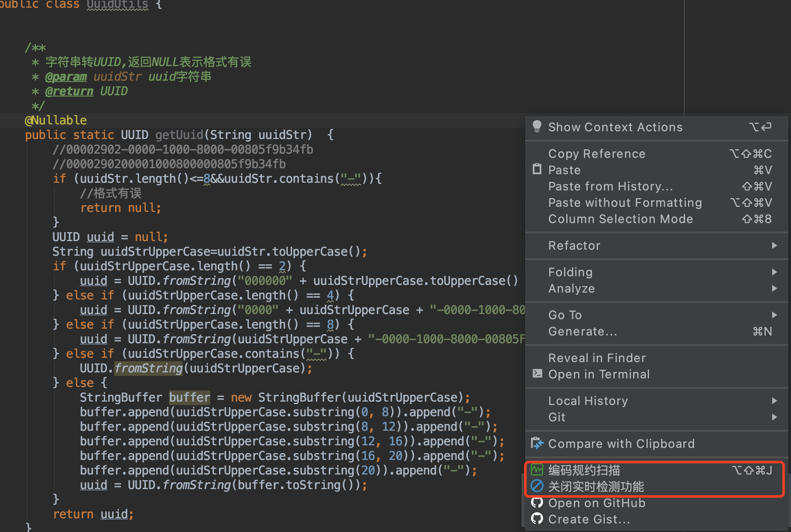Image resolution: width=791 pixels, height=532 pixels.
Task: Choose Paste from History menu item
Action: (610, 186)
